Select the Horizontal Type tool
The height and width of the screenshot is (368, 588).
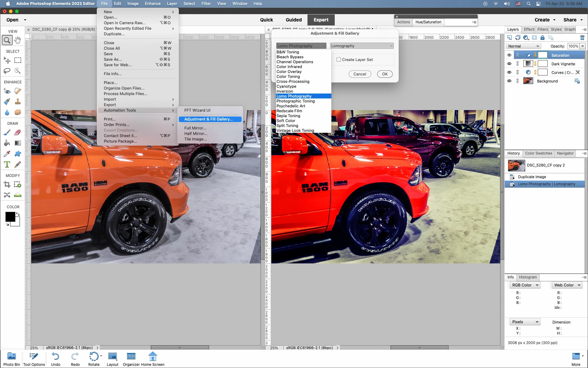(7, 164)
